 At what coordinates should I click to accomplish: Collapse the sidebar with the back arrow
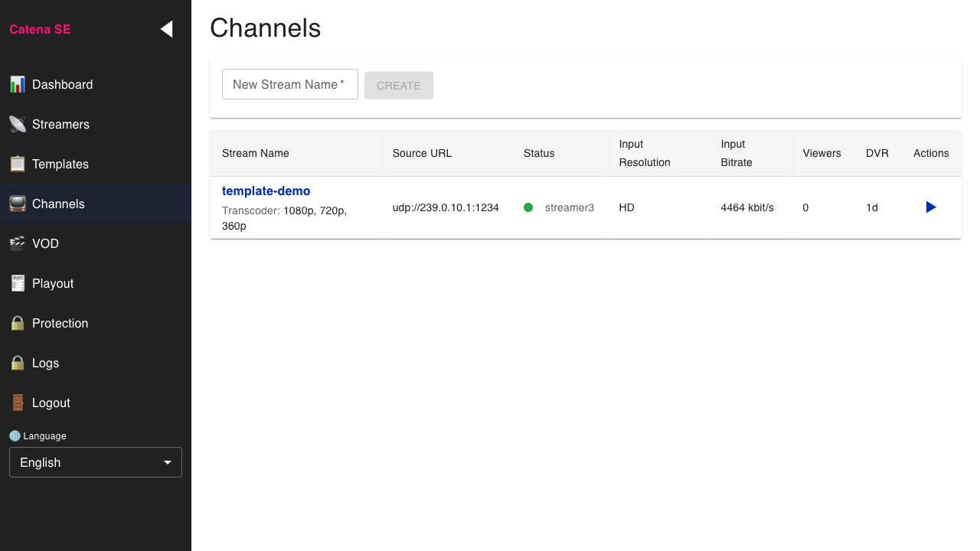pyautogui.click(x=166, y=29)
